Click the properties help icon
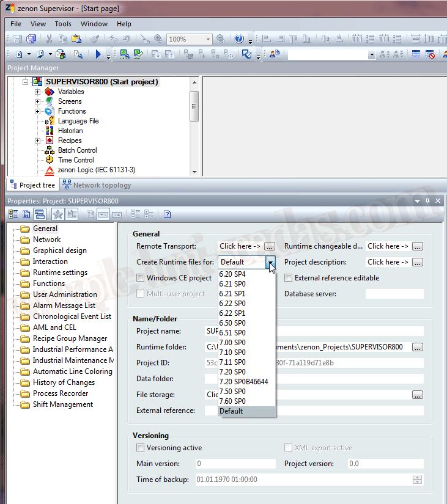The width and height of the screenshot is (447, 504). click(x=167, y=214)
